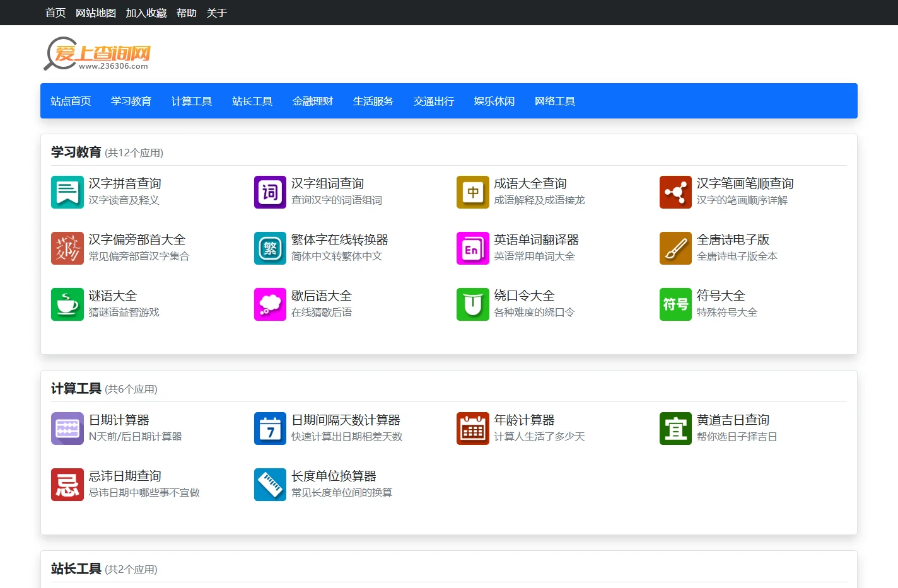Click the 歇后语大全 thought bubble icon
Image resolution: width=898 pixels, height=588 pixels.
tap(270, 304)
